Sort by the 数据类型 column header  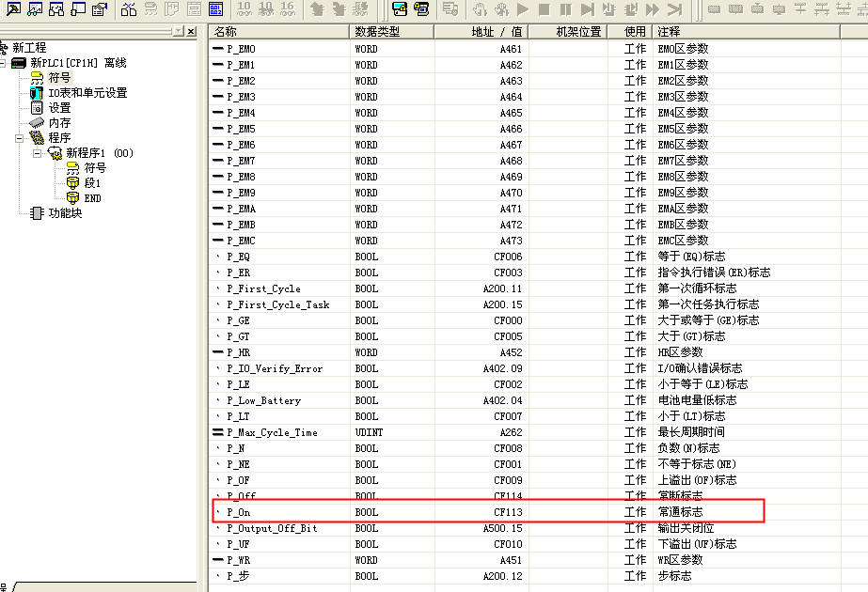coord(391,32)
